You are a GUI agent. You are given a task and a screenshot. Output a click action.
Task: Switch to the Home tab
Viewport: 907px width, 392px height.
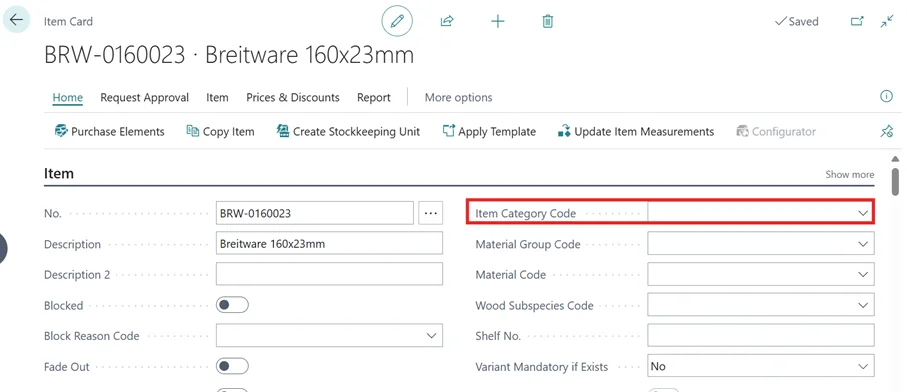click(x=68, y=98)
